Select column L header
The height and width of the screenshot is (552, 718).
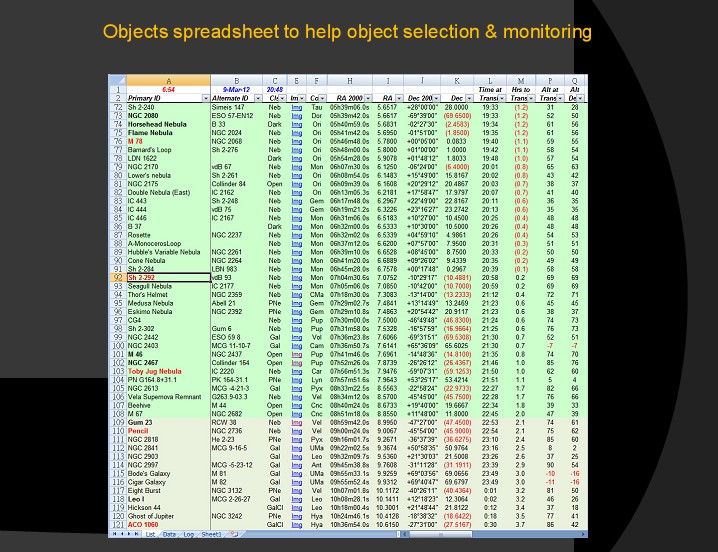click(x=490, y=81)
